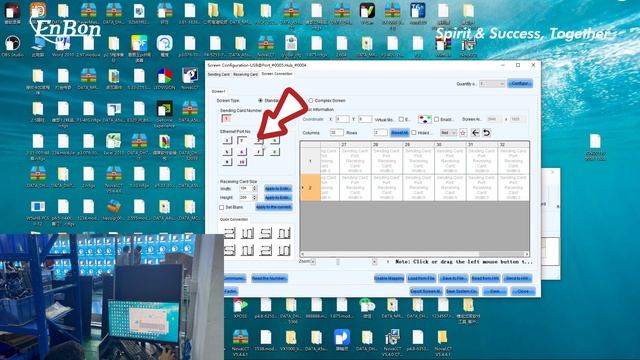The image size is (640, 360).
Task: Adjust the Zoom slider handle
Action: [338, 262]
